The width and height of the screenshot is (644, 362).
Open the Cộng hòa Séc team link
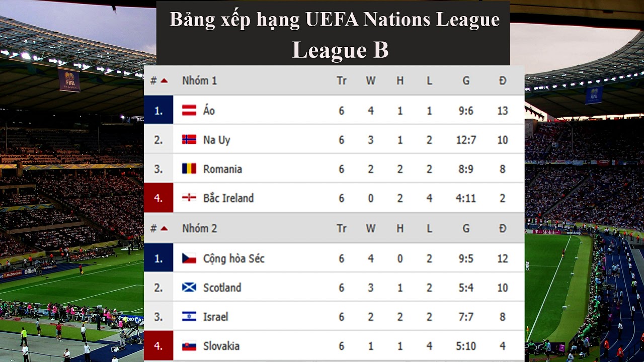[233, 258]
